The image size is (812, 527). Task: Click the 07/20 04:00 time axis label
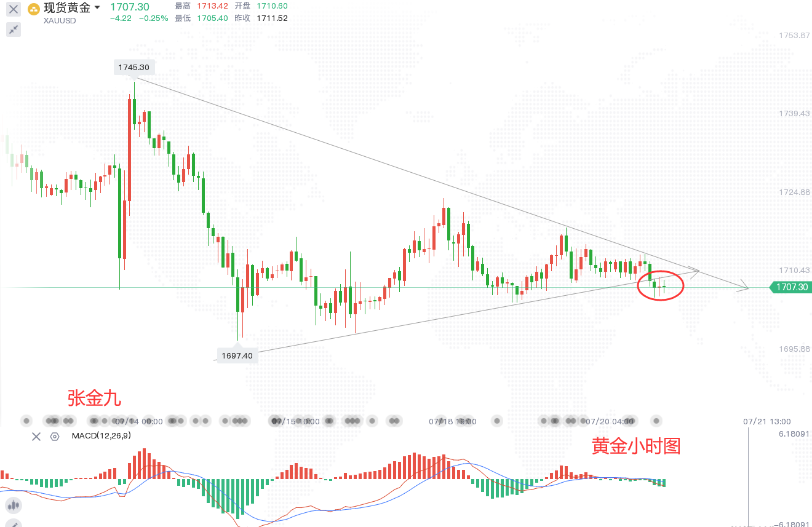coord(610,422)
